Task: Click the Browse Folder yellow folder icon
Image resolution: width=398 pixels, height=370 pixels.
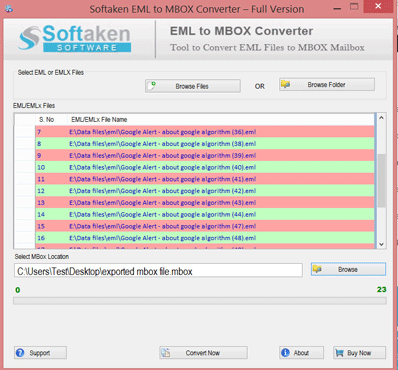Action: (285, 84)
